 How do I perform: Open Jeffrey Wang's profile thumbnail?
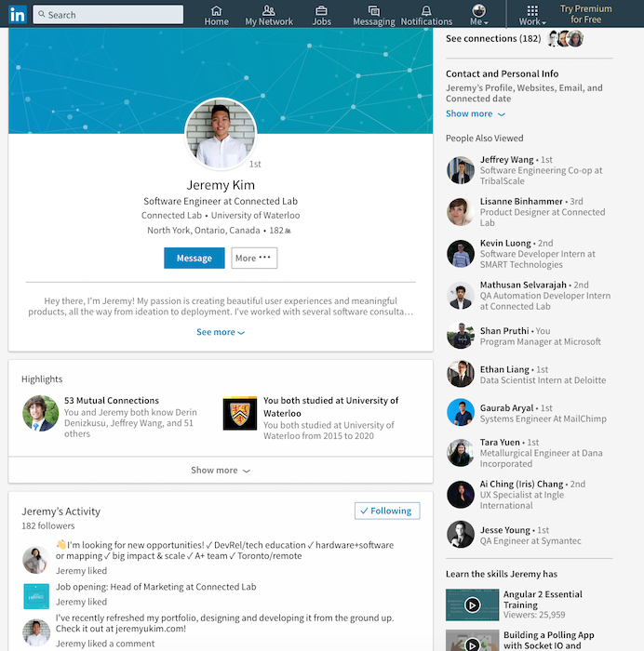tap(461, 170)
